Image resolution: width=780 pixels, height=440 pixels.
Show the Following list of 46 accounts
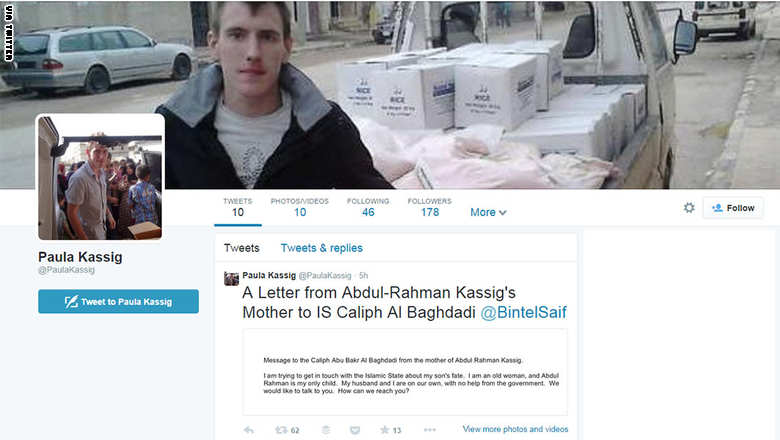point(368,207)
